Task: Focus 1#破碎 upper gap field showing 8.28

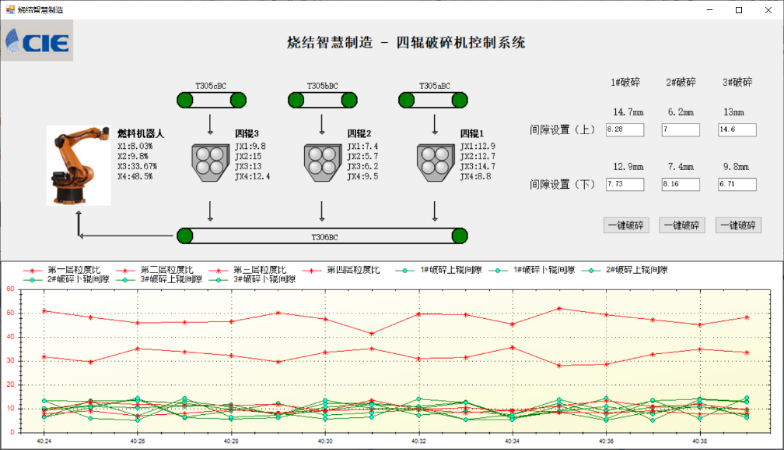Action: [x=625, y=130]
